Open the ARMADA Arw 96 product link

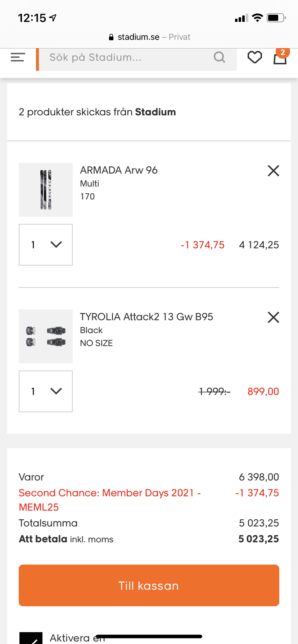[x=119, y=170]
